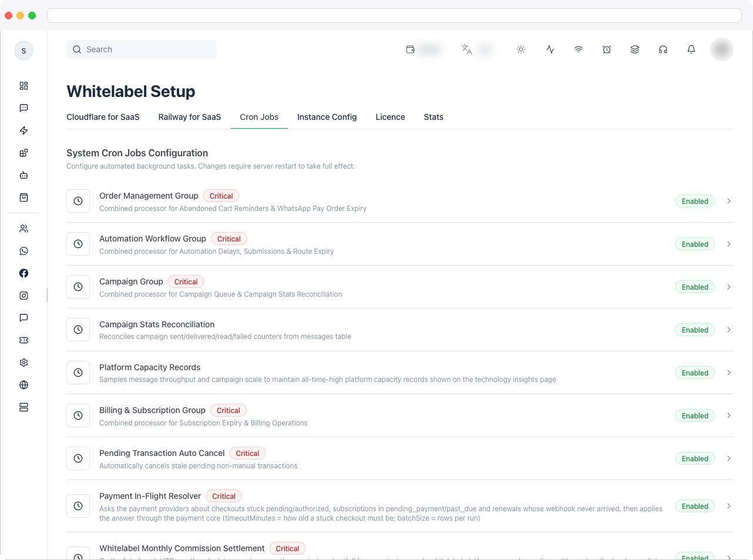
Task: Open the alarm clock icon in header
Action: [x=607, y=49]
